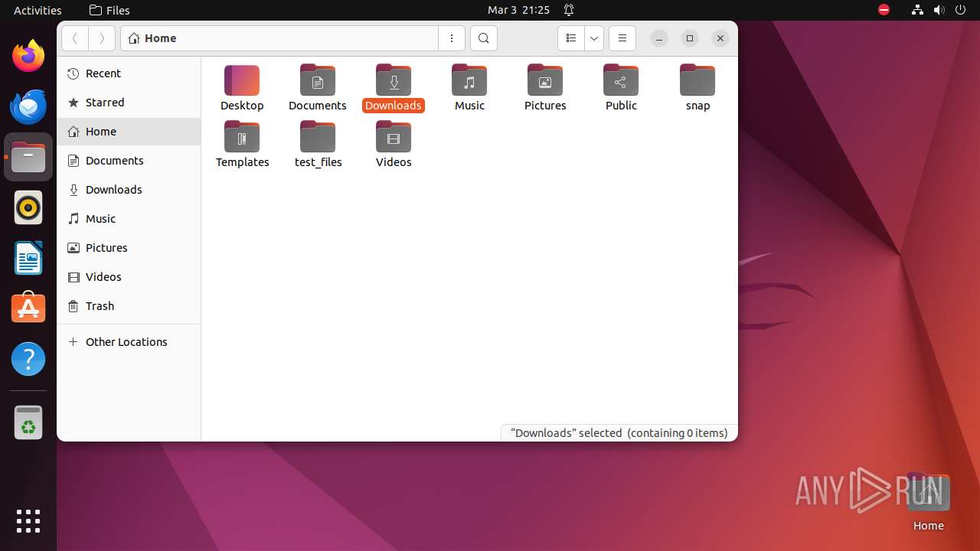Select Music in the sidebar
This screenshot has height=551, width=980.
click(129, 219)
